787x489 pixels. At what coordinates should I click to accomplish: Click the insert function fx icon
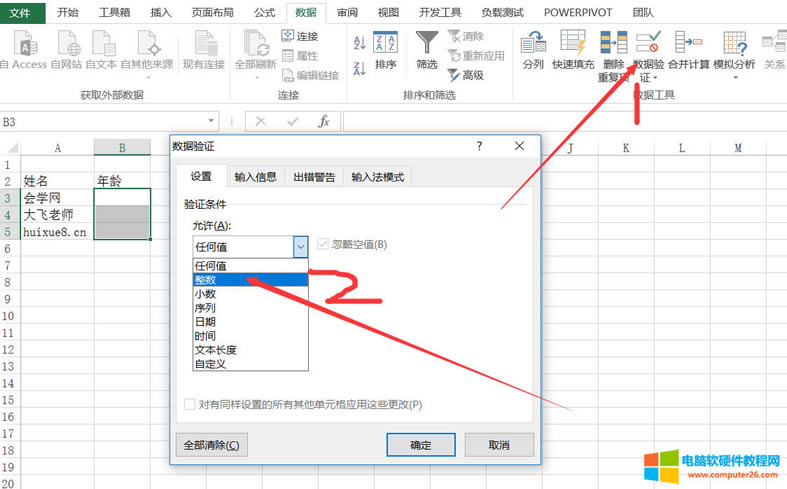tap(323, 121)
